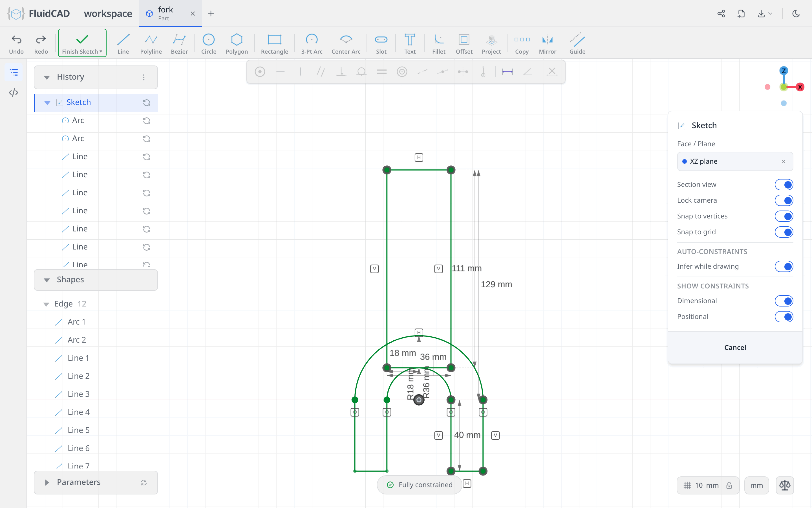Select the Bezier curve tool
Image resolution: width=812 pixels, height=508 pixels.
tap(179, 44)
